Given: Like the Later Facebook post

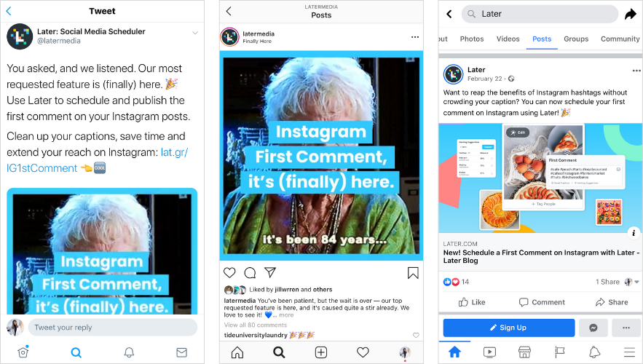Looking at the screenshot, I should [472, 302].
